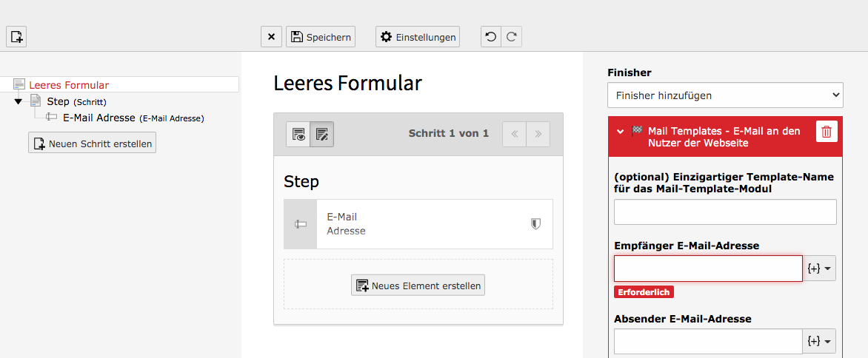Go to next step arrow
This screenshot has height=358, width=868.
click(538, 134)
